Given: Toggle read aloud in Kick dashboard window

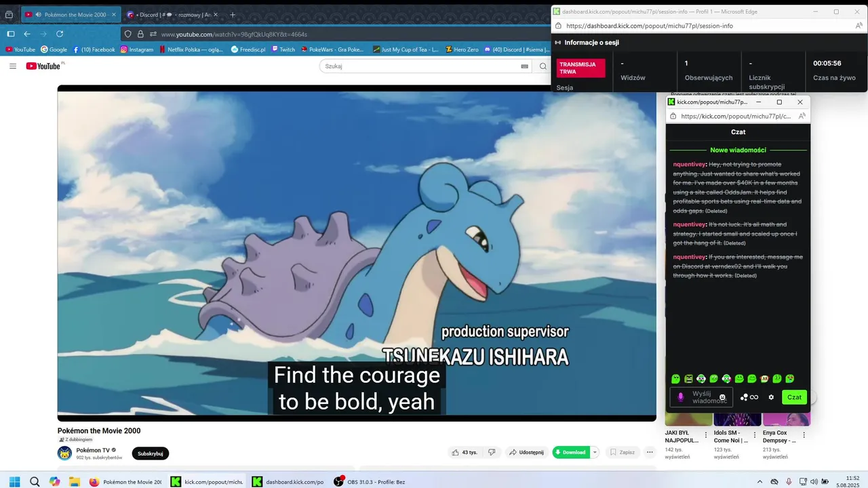Looking at the screenshot, I should 859,26.
